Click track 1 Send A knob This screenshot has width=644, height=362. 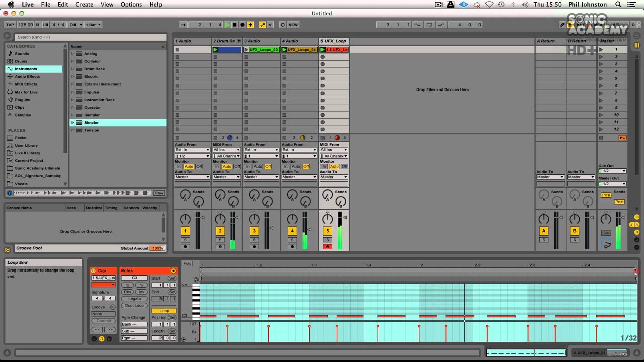pyautogui.click(x=185, y=194)
